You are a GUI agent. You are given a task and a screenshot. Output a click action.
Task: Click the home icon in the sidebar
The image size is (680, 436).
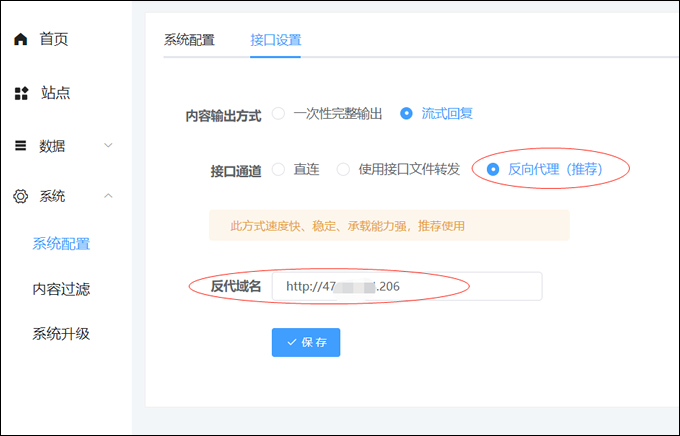click(x=20, y=40)
